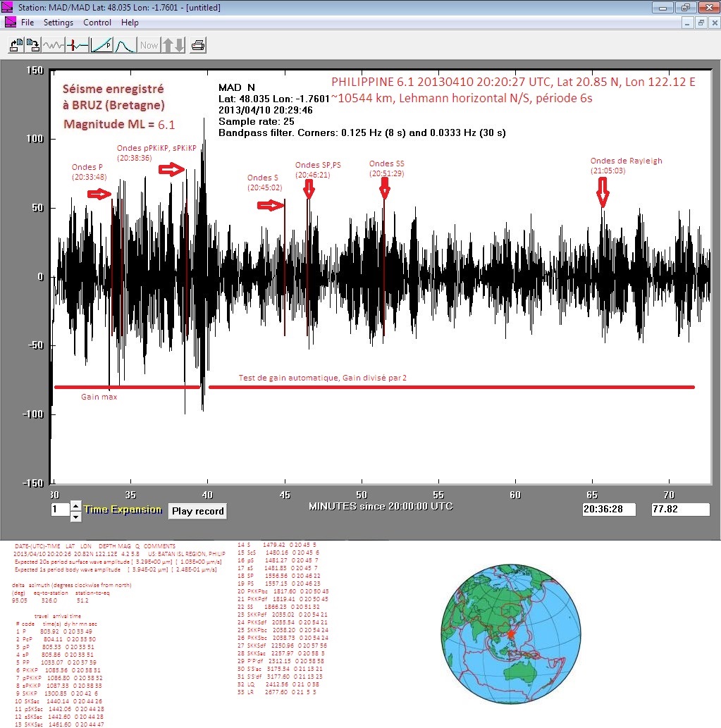Open the Control menu

(97, 23)
